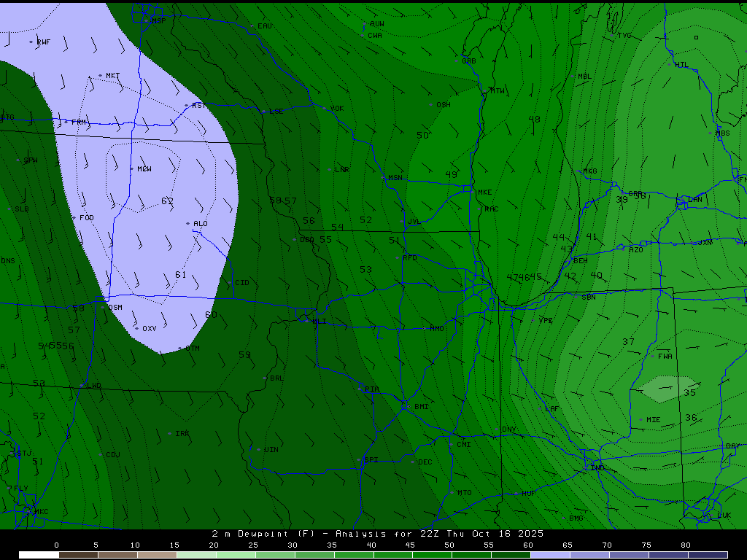
Task: Select the MIE station label
Action: click(654, 419)
